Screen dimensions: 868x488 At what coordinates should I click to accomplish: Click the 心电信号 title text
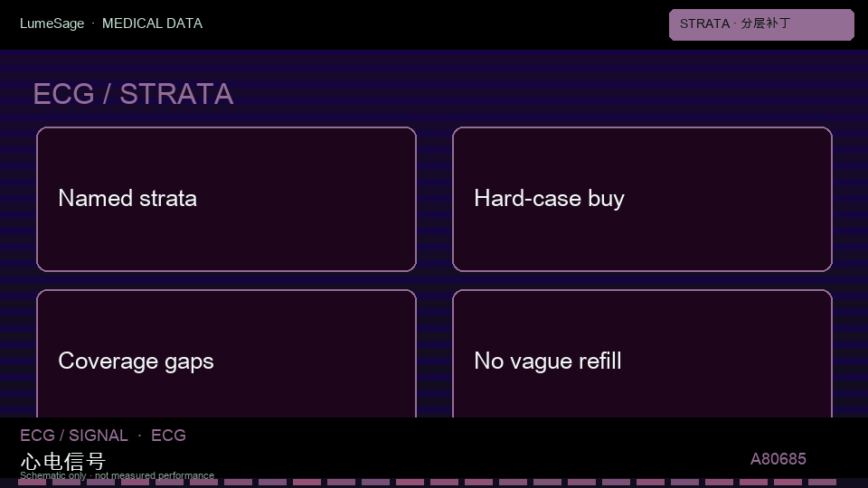(x=62, y=461)
